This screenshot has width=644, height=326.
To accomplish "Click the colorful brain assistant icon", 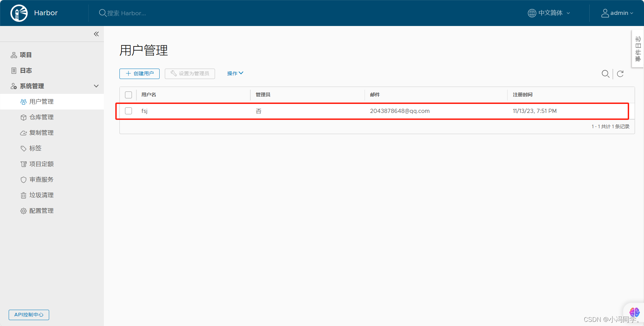I will [x=634, y=312].
